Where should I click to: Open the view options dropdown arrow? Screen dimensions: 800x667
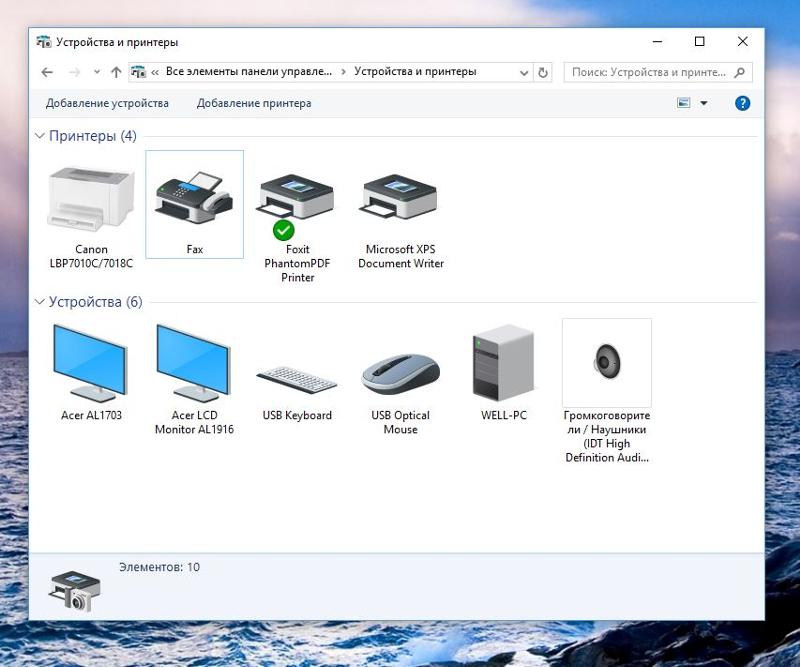click(x=704, y=103)
